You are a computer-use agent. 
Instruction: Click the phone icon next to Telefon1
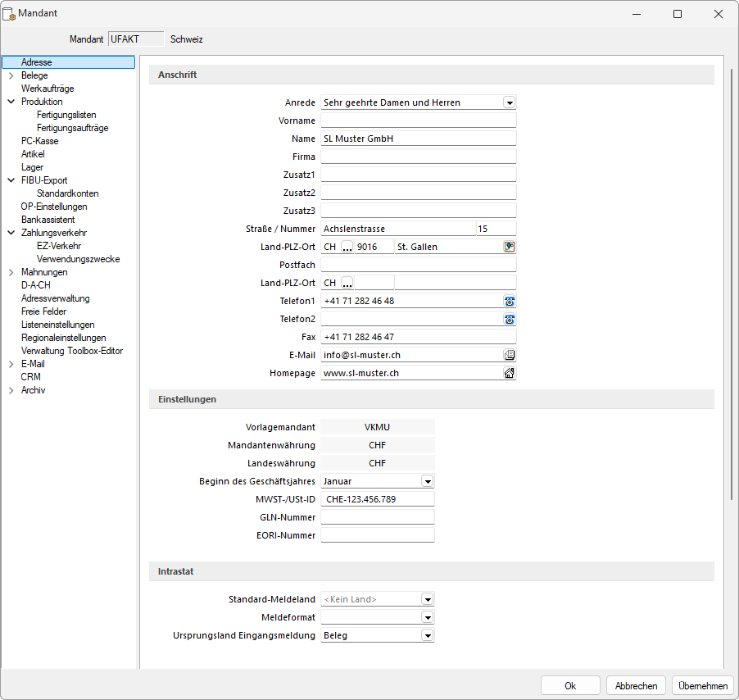(x=510, y=301)
